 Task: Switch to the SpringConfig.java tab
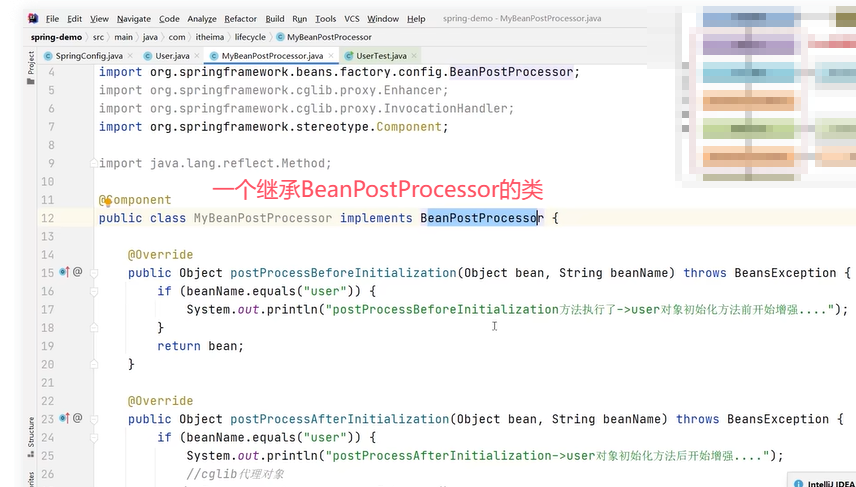(89, 56)
